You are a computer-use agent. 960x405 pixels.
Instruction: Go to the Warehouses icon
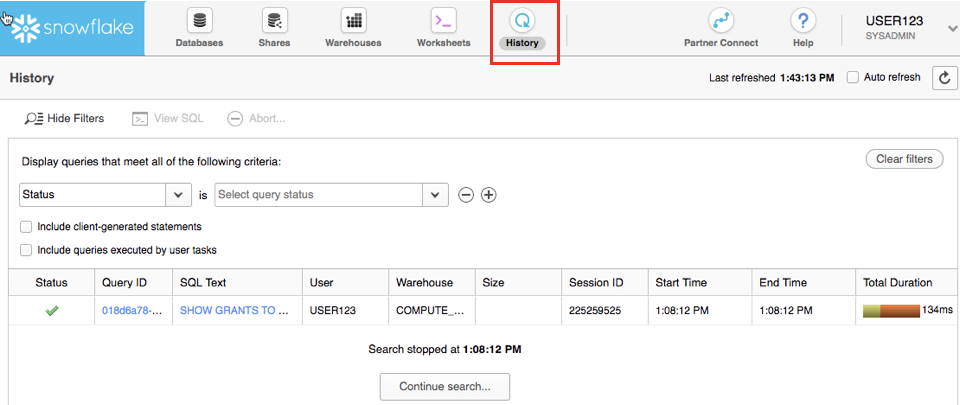353,21
